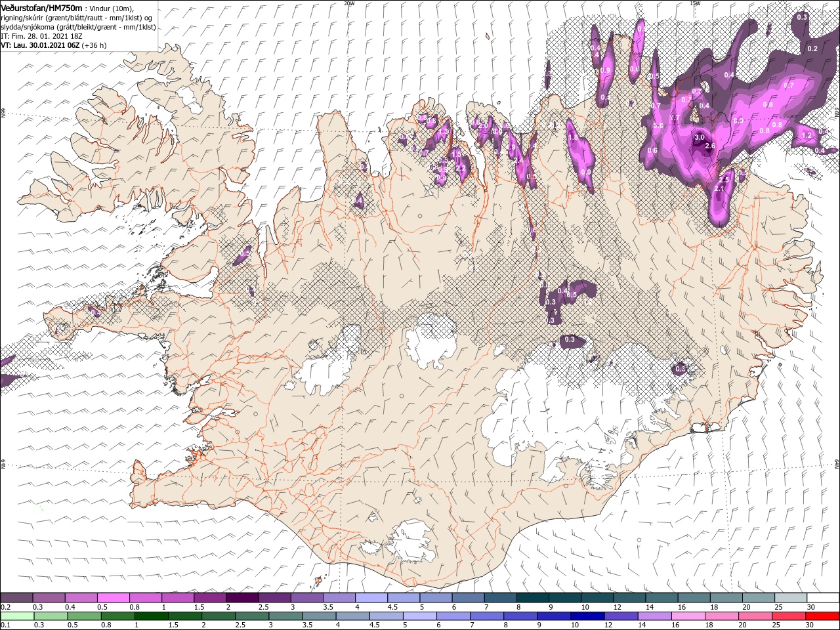Click the 20W longitude label at map top
Image resolution: width=840 pixels, height=630 pixels.
(349, 3)
